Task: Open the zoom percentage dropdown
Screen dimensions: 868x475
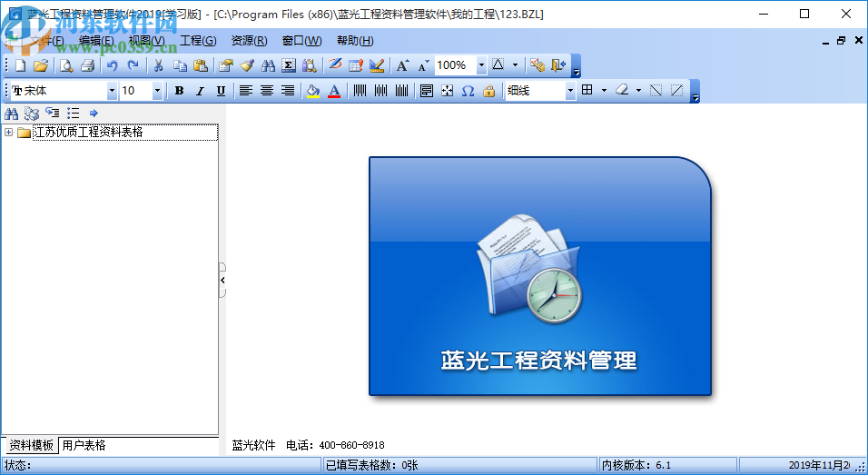Action: tap(481, 65)
